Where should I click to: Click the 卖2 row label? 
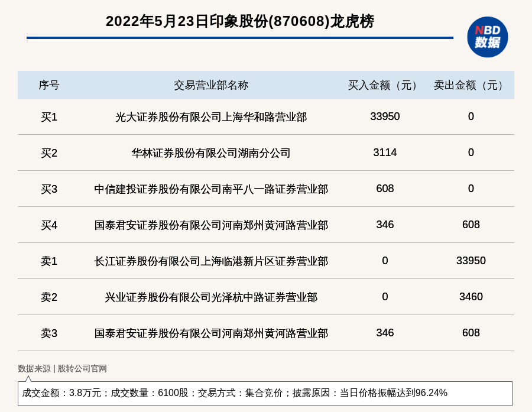[49, 297]
